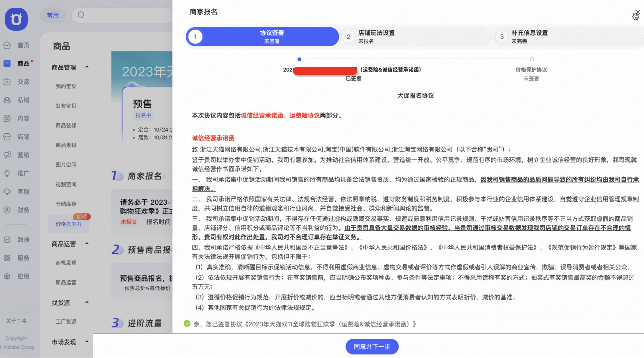This screenshot has height=358, width=644.
Task: Open the 应用 cube icon in sidebar
Action: [7, 276]
